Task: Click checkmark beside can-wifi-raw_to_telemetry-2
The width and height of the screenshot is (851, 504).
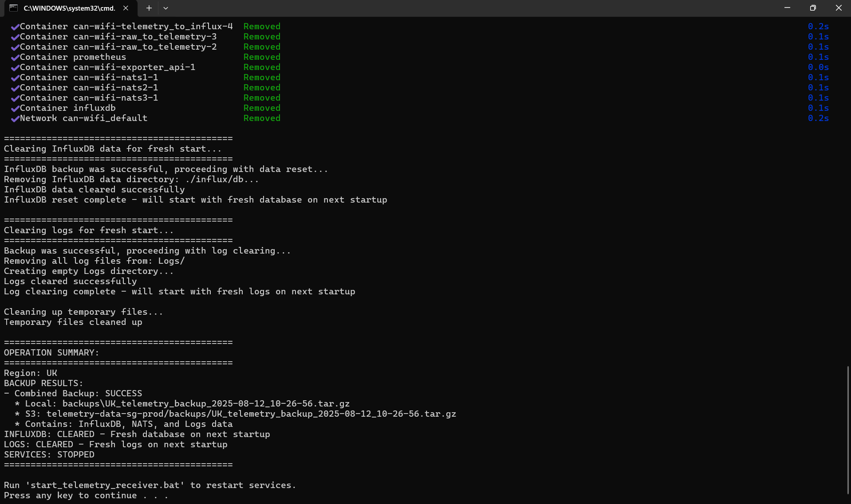Action: pos(15,47)
